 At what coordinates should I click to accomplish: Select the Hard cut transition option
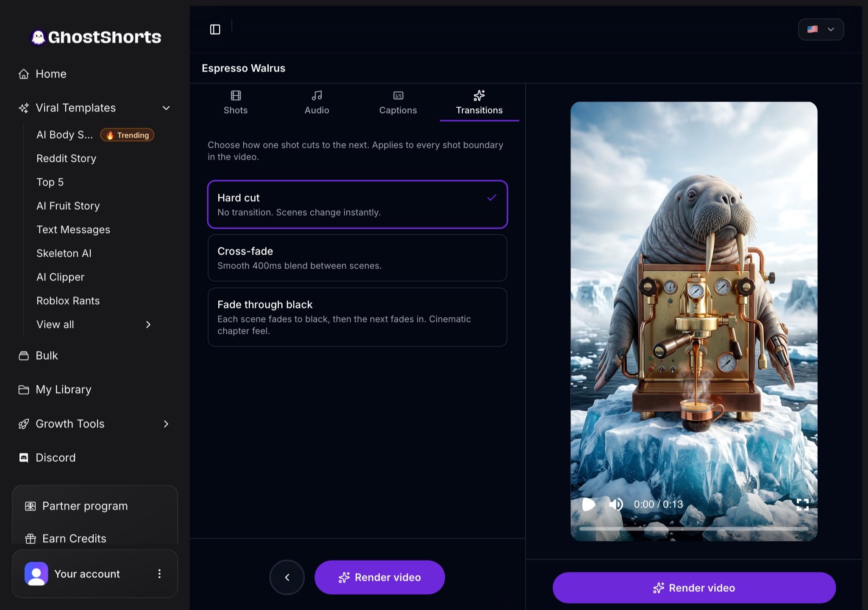(357, 205)
